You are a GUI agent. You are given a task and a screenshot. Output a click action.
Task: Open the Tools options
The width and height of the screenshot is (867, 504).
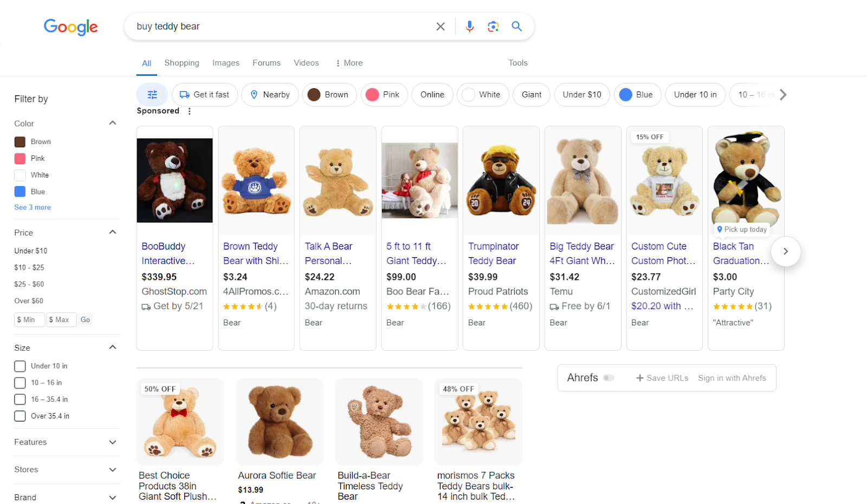coord(517,63)
